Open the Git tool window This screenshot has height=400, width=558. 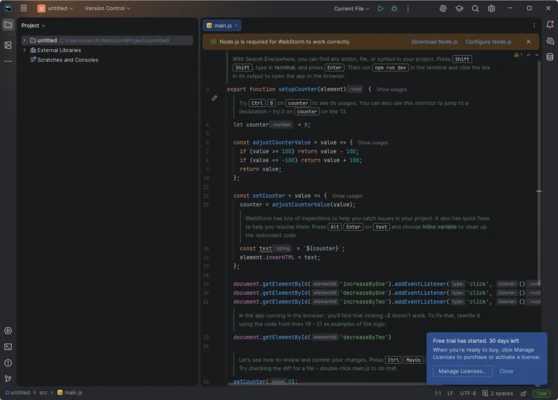pyautogui.click(x=8, y=379)
